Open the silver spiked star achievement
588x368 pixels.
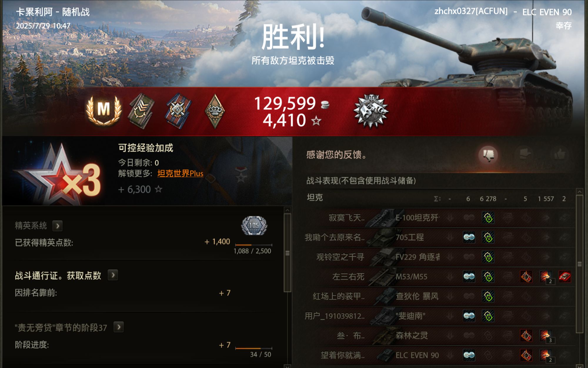371,111
